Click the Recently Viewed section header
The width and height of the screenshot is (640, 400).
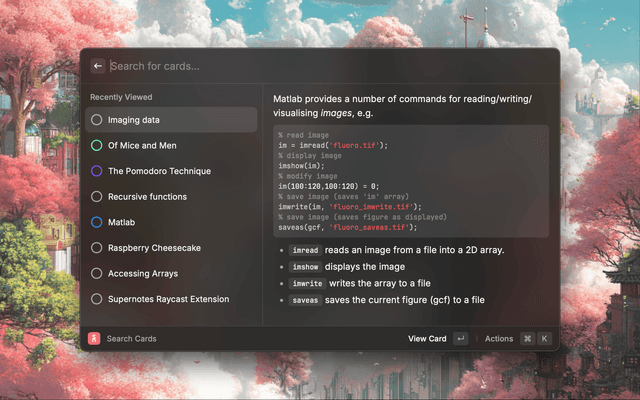click(121, 97)
